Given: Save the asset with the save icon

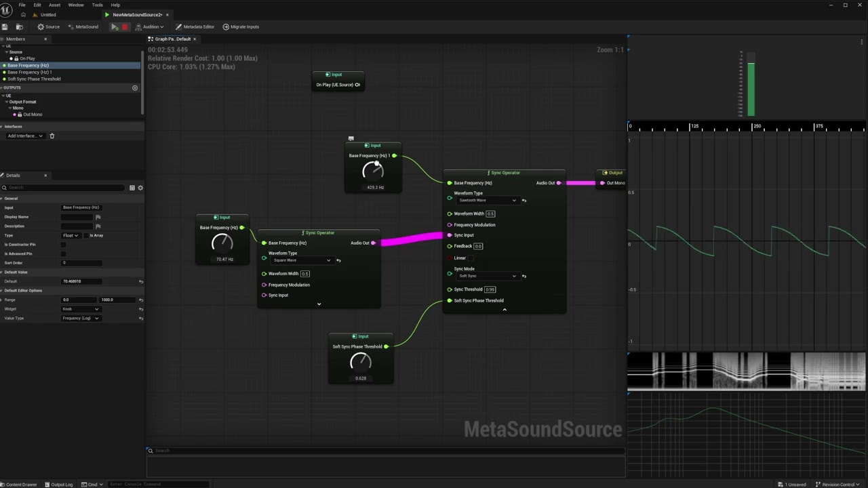Looking at the screenshot, I should 5,27.
